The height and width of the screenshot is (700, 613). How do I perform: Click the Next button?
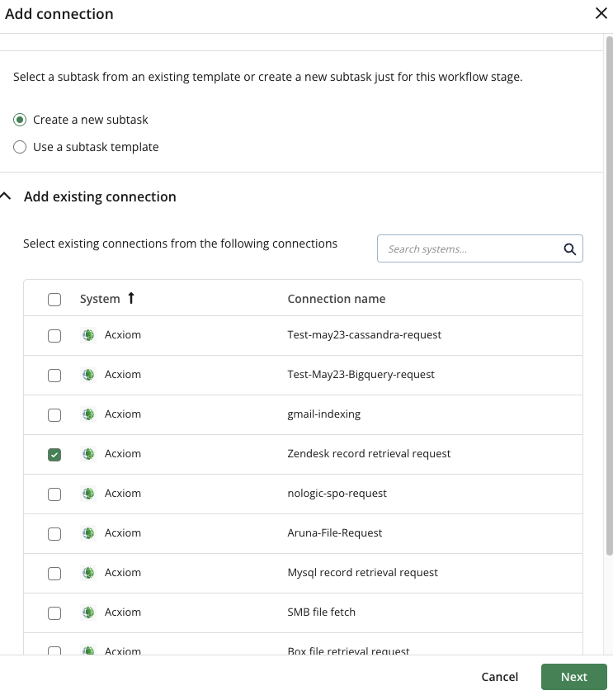pyautogui.click(x=574, y=676)
